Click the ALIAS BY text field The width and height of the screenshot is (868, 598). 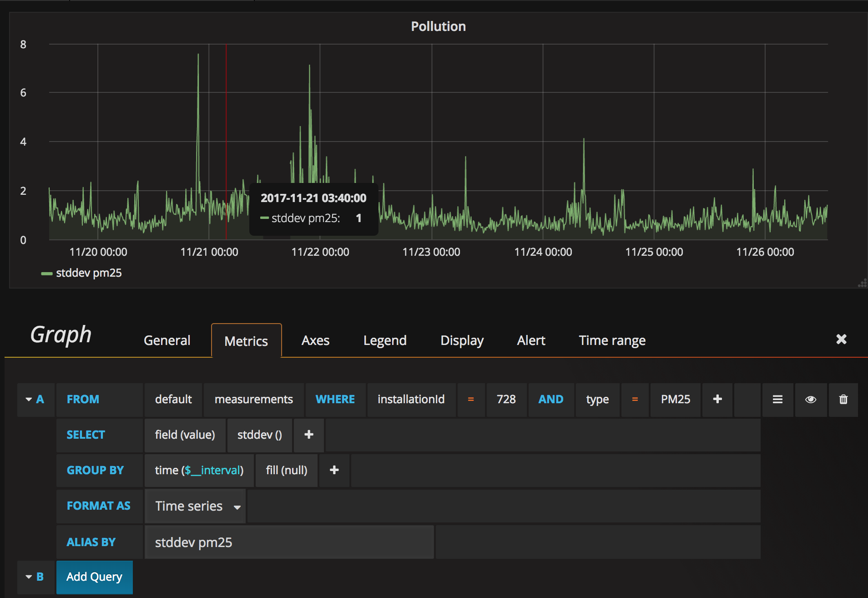[289, 542]
